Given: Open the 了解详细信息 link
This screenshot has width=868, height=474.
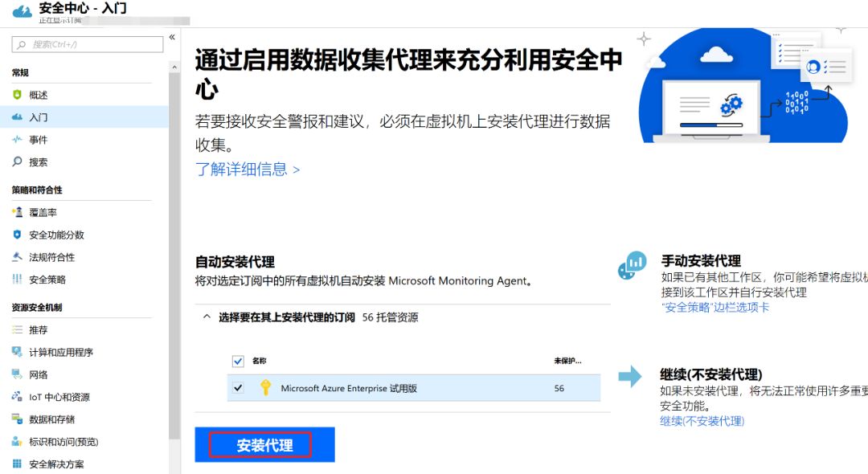Looking at the screenshot, I should [x=248, y=170].
